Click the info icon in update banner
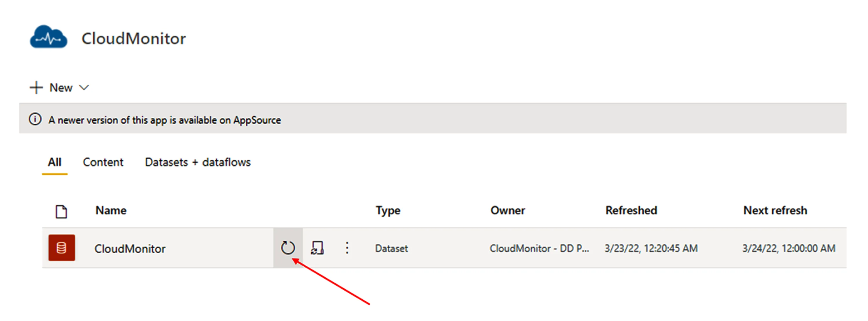868x321 pixels. click(x=35, y=119)
